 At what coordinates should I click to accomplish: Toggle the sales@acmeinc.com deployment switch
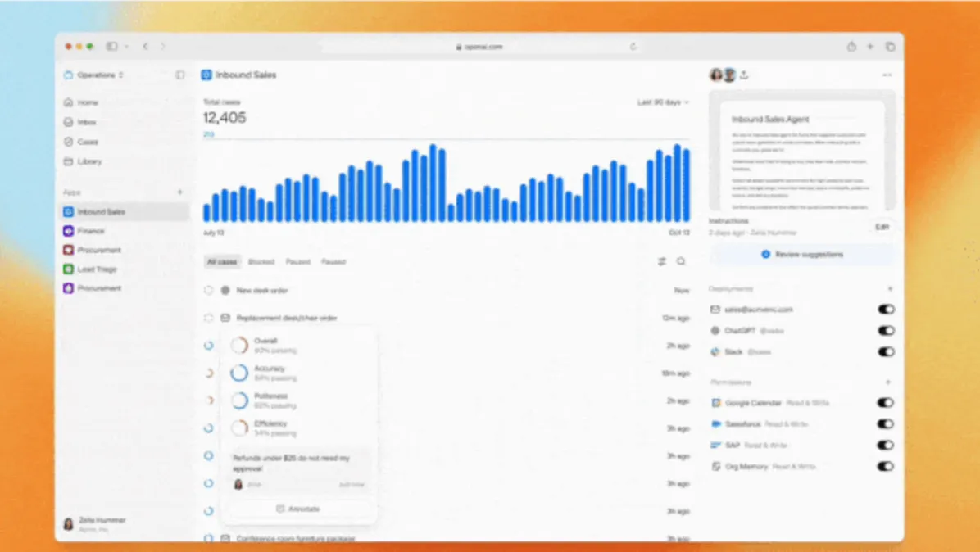coord(887,310)
